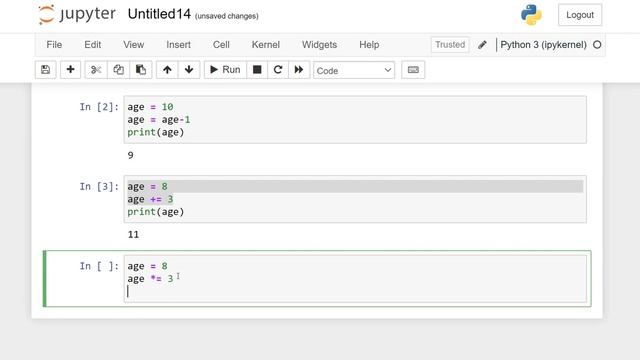Run the current cell
640x360 pixels.
click(x=225, y=70)
